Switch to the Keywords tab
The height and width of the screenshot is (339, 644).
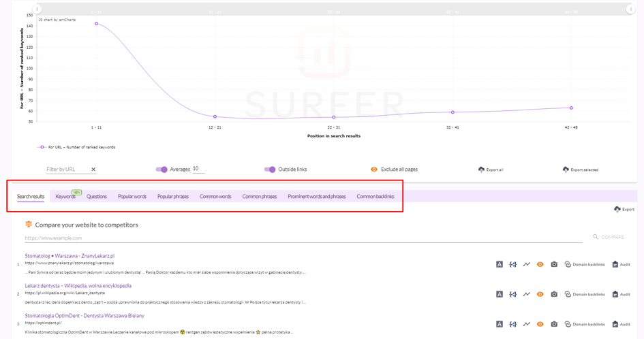tap(65, 196)
